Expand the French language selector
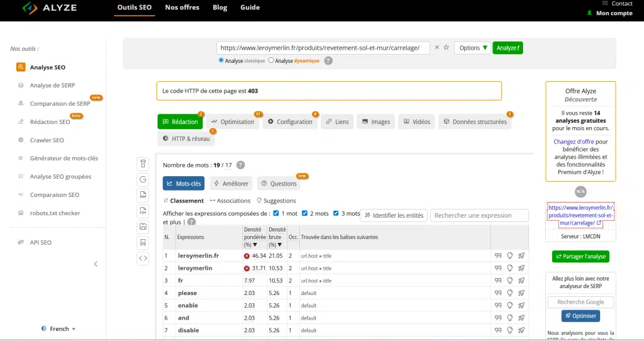The width and height of the screenshot is (644, 341). (x=58, y=328)
